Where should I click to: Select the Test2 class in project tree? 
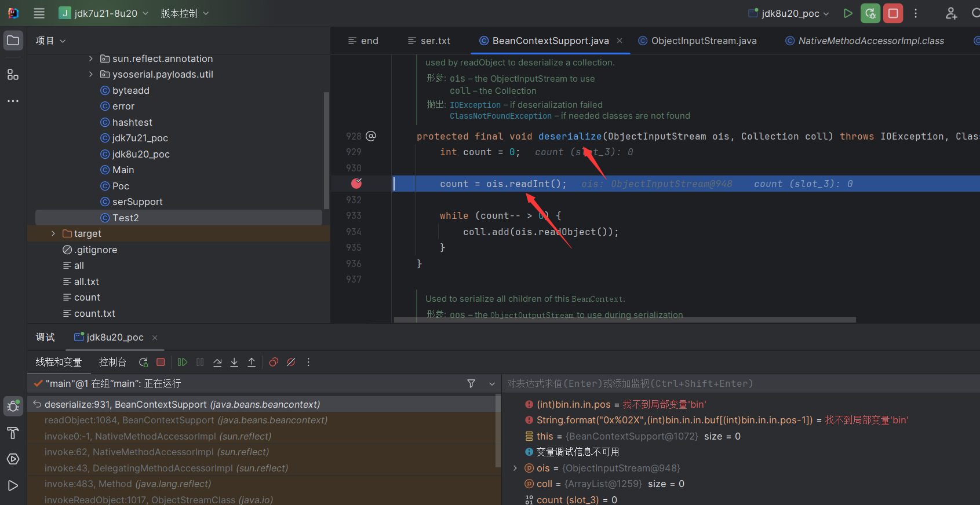pos(178,218)
